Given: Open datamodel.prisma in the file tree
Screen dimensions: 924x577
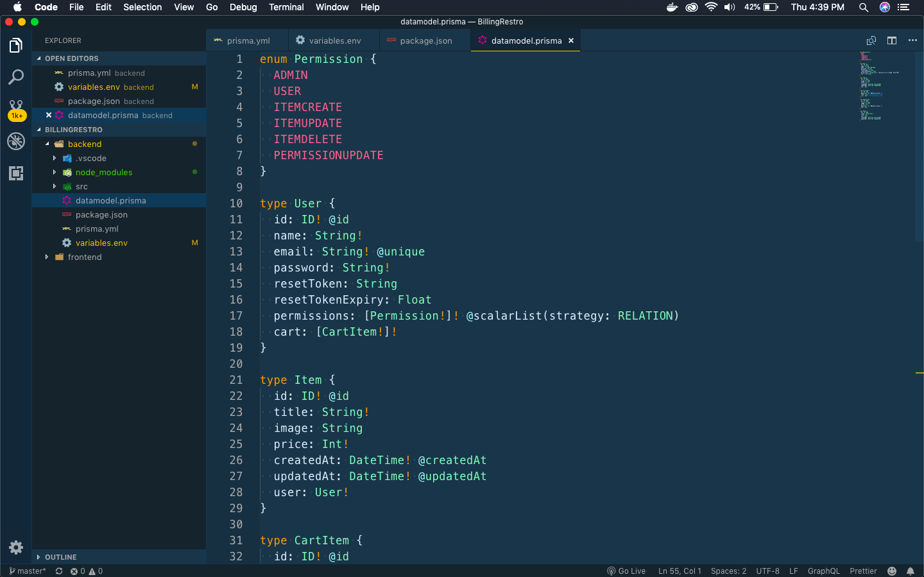Looking at the screenshot, I should 119,201.
